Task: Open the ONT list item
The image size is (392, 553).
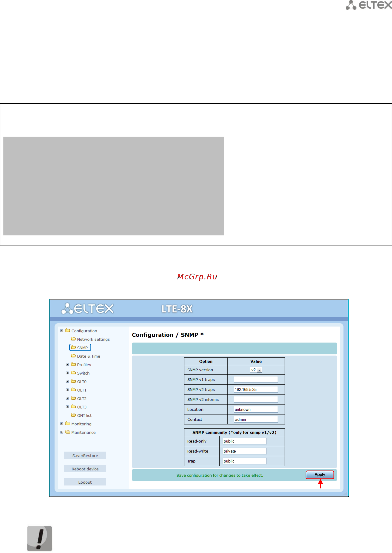Action: pos(84,415)
